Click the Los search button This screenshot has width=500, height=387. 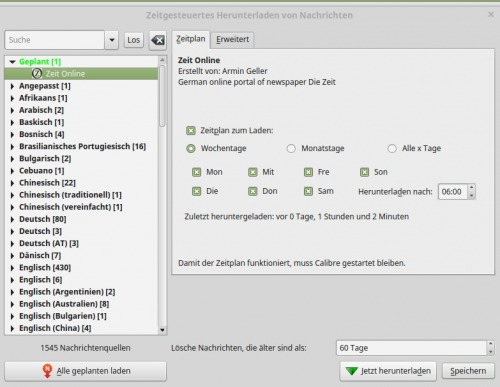tap(134, 40)
